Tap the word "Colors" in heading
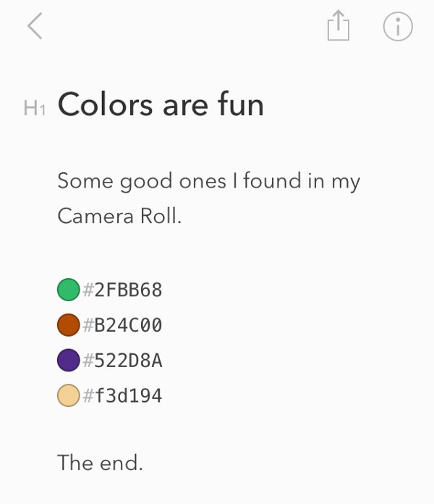The image size is (434, 504). point(106,105)
